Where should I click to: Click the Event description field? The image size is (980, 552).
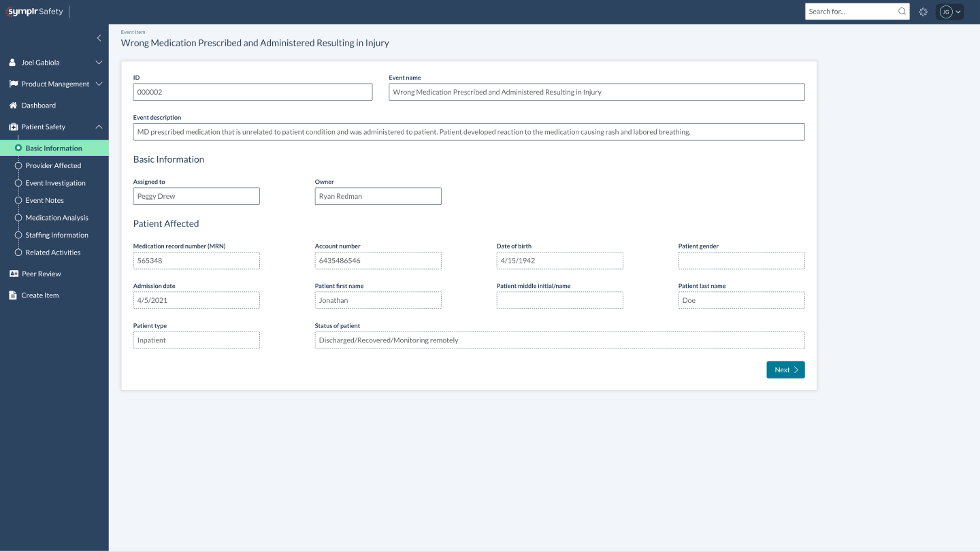click(x=469, y=132)
